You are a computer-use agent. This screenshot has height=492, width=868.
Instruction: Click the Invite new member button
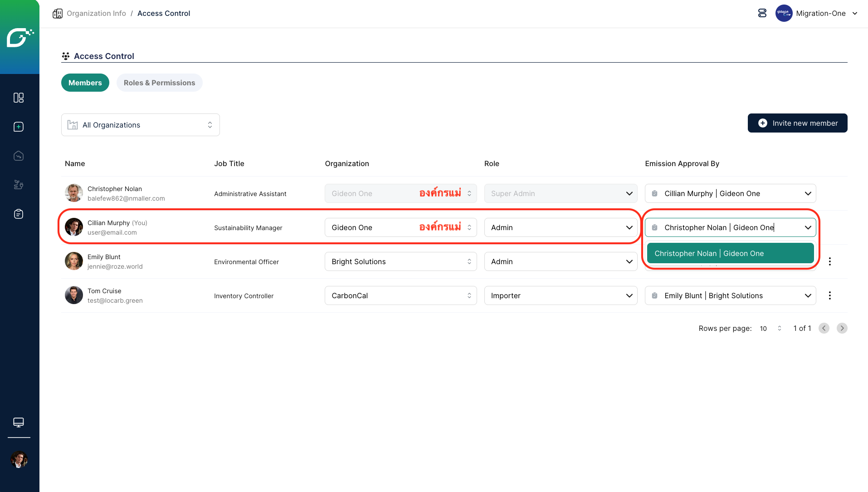[797, 123]
